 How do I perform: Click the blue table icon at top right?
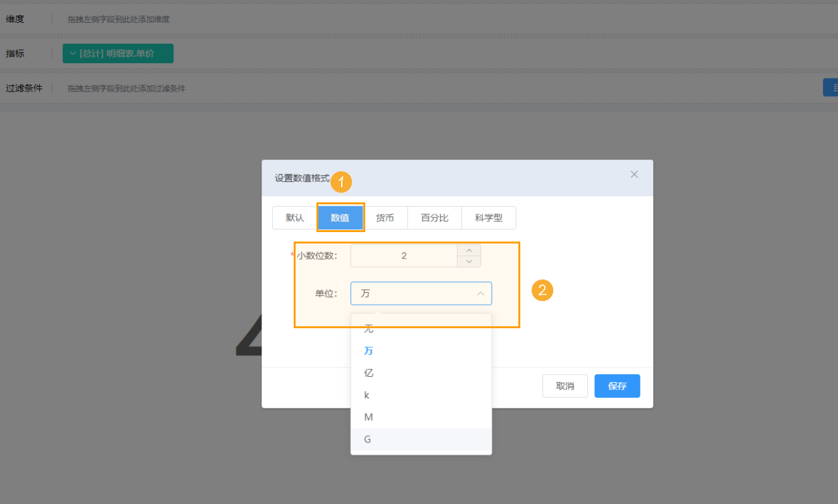click(831, 87)
